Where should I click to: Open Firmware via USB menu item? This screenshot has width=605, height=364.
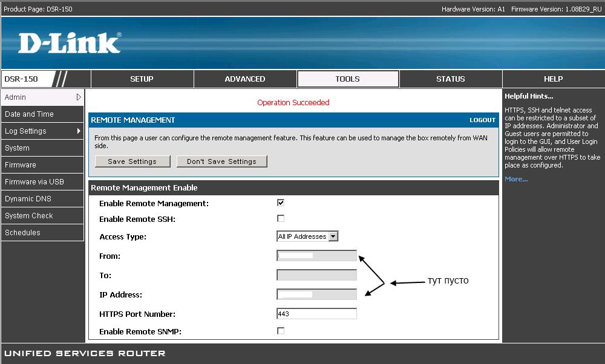coord(34,181)
